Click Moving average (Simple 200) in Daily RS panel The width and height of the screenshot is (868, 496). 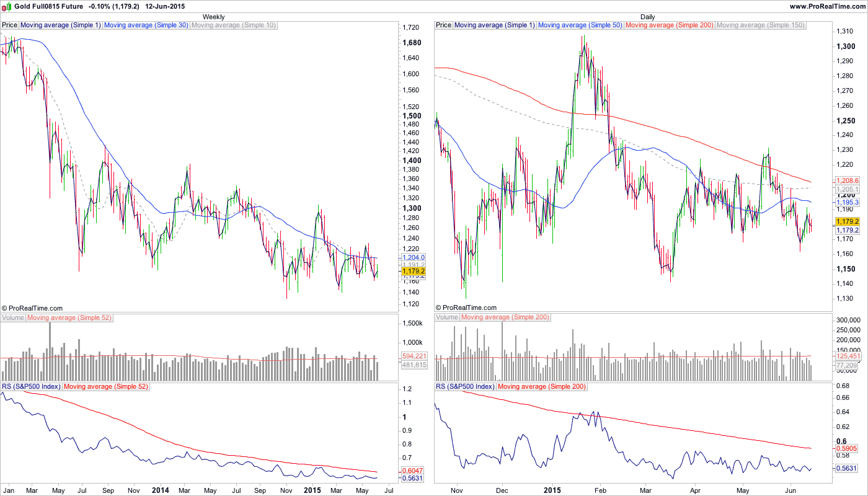[x=541, y=386]
